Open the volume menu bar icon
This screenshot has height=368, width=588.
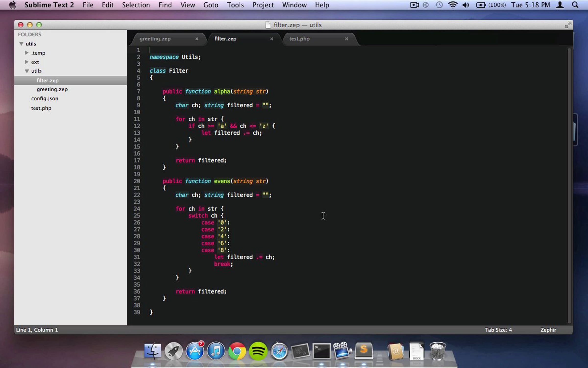pyautogui.click(x=466, y=5)
